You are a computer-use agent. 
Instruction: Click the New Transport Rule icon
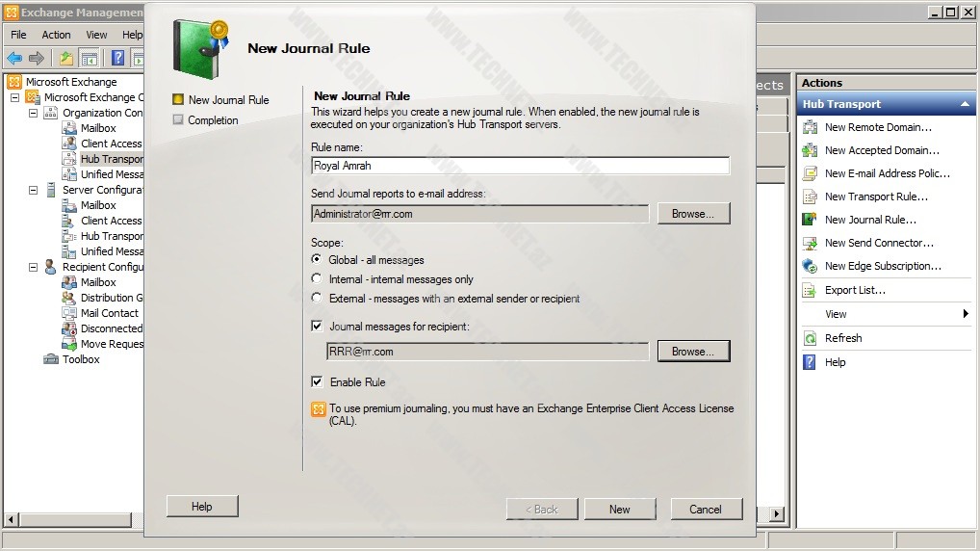(810, 197)
